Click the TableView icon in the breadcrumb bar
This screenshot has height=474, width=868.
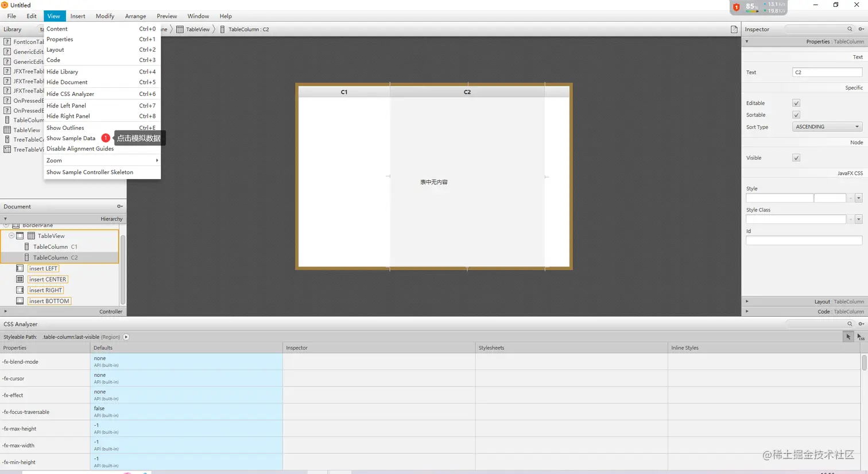click(180, 29)
